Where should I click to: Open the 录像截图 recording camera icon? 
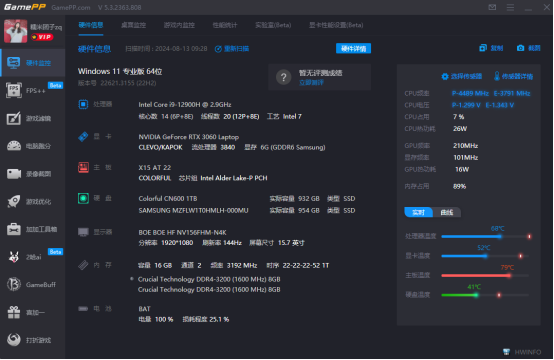pyautogui.click(x=14, y=173)
